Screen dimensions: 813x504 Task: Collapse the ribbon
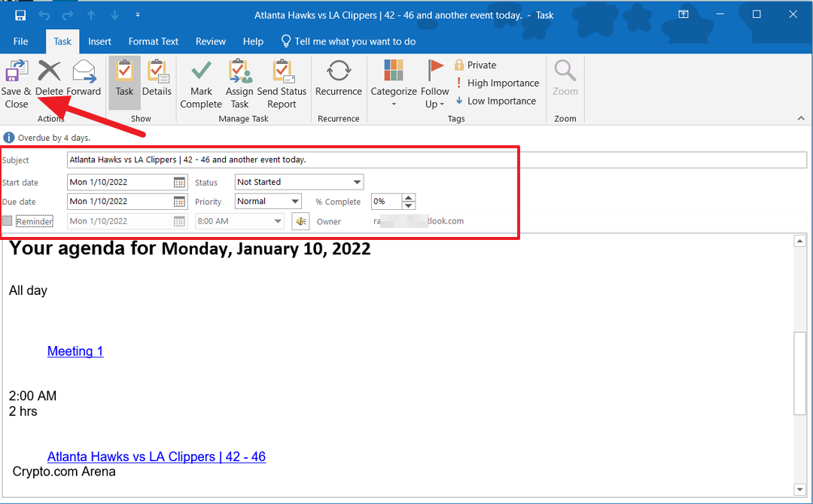pos(801,119)
